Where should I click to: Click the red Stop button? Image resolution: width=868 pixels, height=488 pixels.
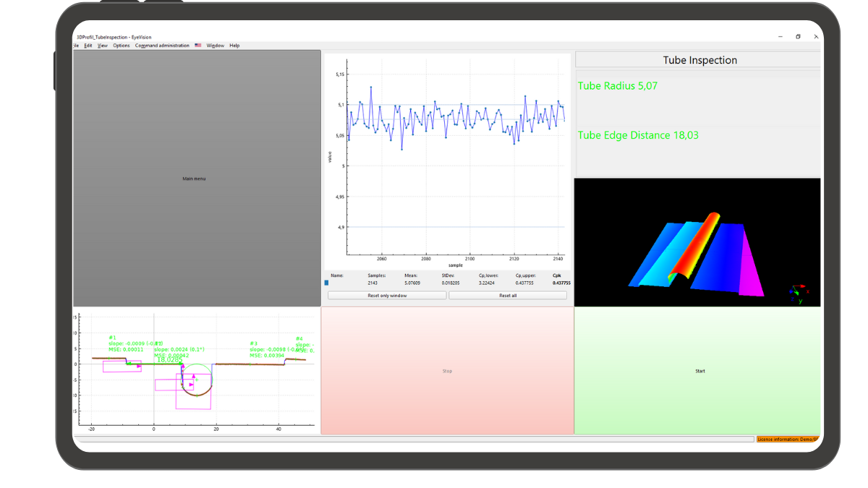[x=447, y=371]
